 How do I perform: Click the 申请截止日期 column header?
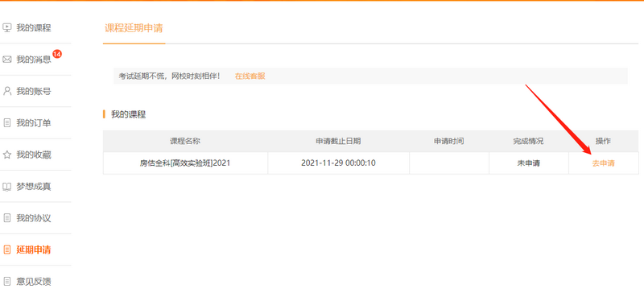[338, 142]
